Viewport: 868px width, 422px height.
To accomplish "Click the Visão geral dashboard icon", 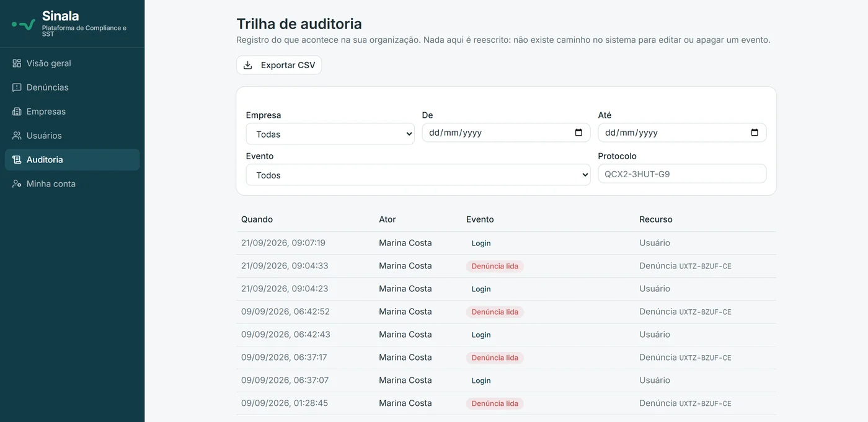I will [x=17, y=63].
